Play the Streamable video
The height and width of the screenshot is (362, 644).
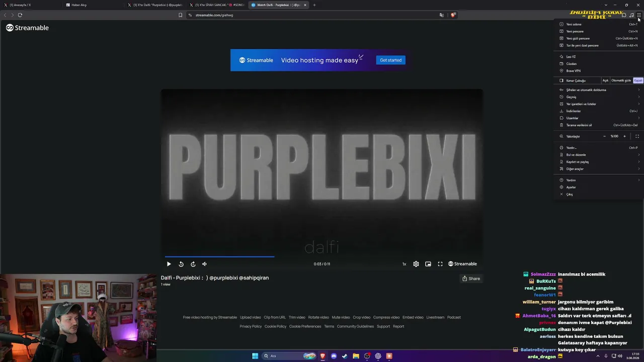point(169,264)
